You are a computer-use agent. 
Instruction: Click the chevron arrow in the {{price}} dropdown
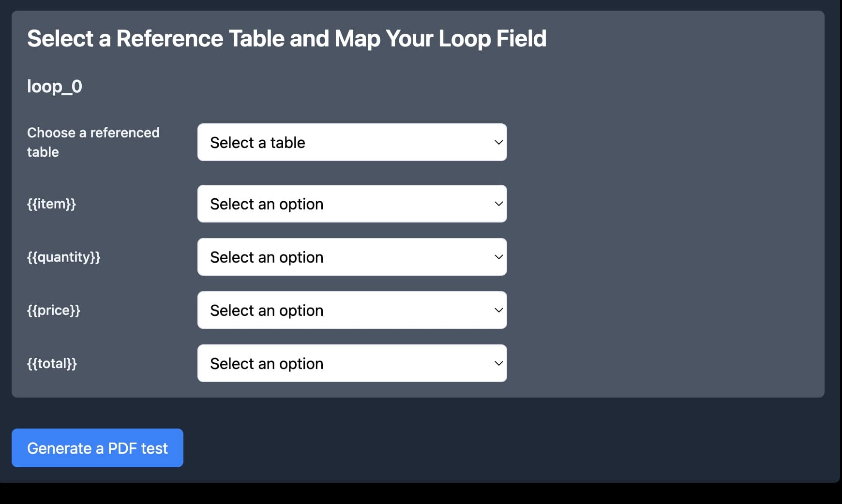coord(498,310)
